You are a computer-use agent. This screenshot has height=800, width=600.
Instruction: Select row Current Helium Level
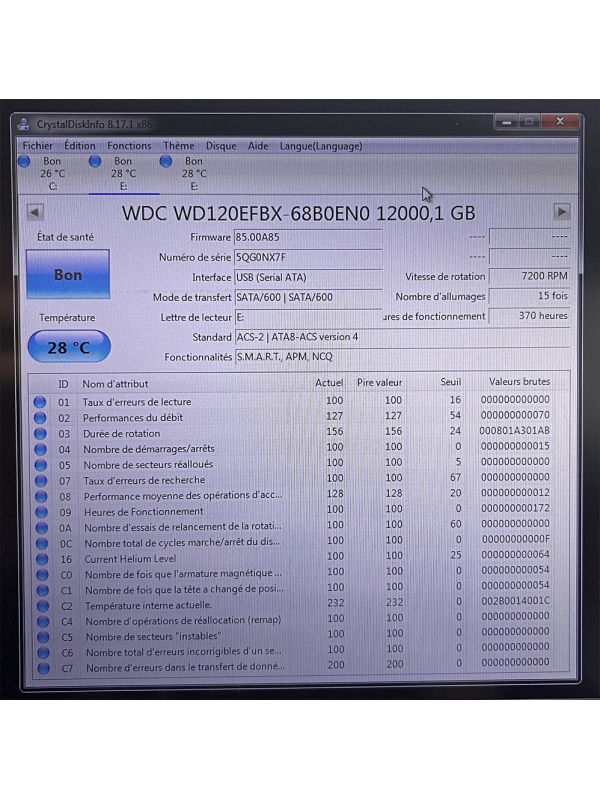tap(301, 557)
